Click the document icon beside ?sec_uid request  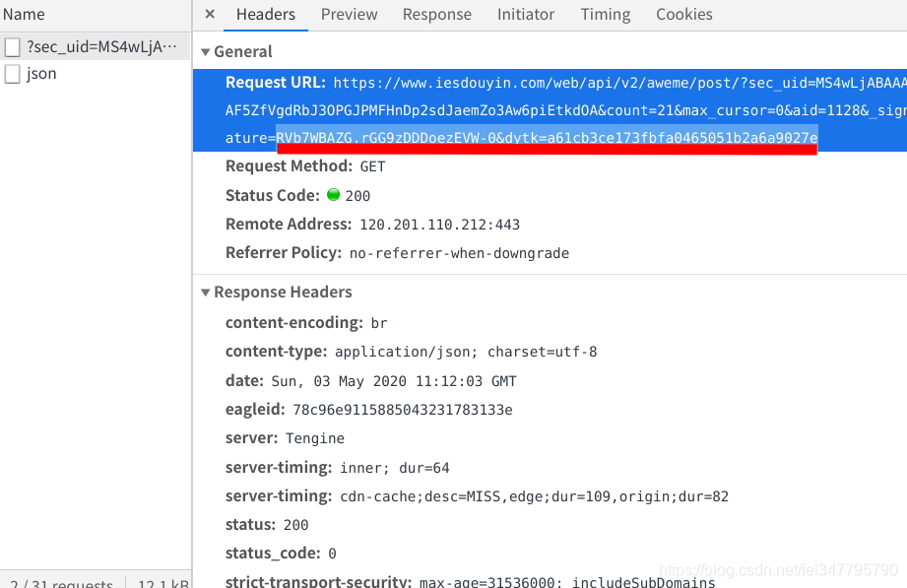[12, 47]
